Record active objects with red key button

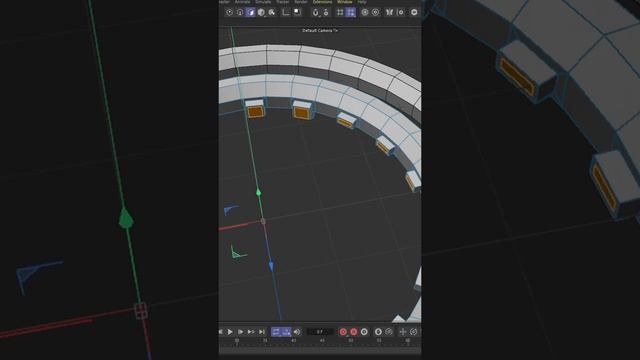(x=343, y=332)
